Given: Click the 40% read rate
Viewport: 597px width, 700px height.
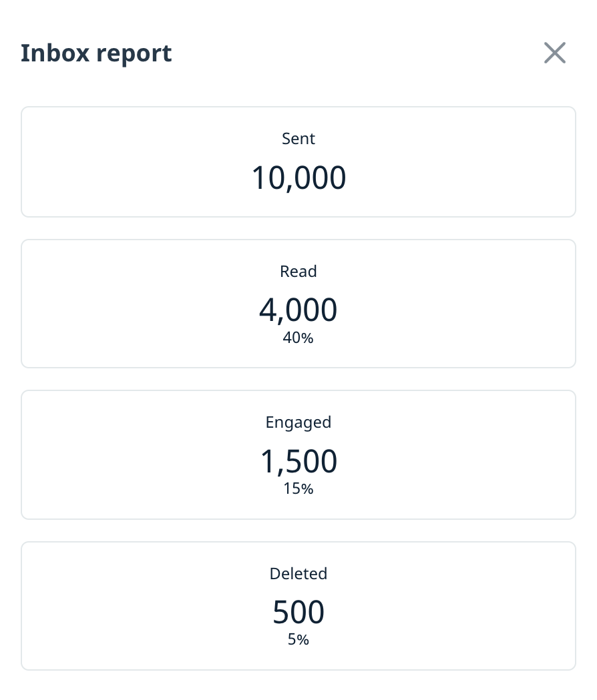Looking at the screenshot, I should (298, 338).
